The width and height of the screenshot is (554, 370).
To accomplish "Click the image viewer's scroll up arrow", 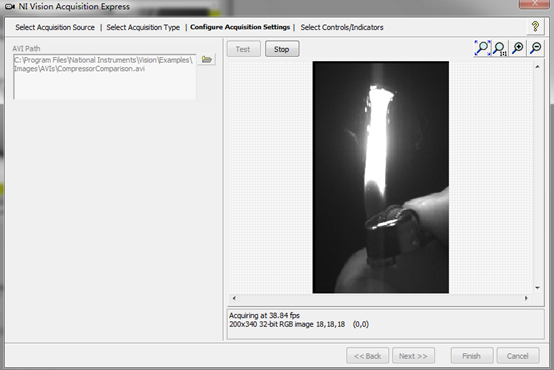I will [x=537, y=66].
